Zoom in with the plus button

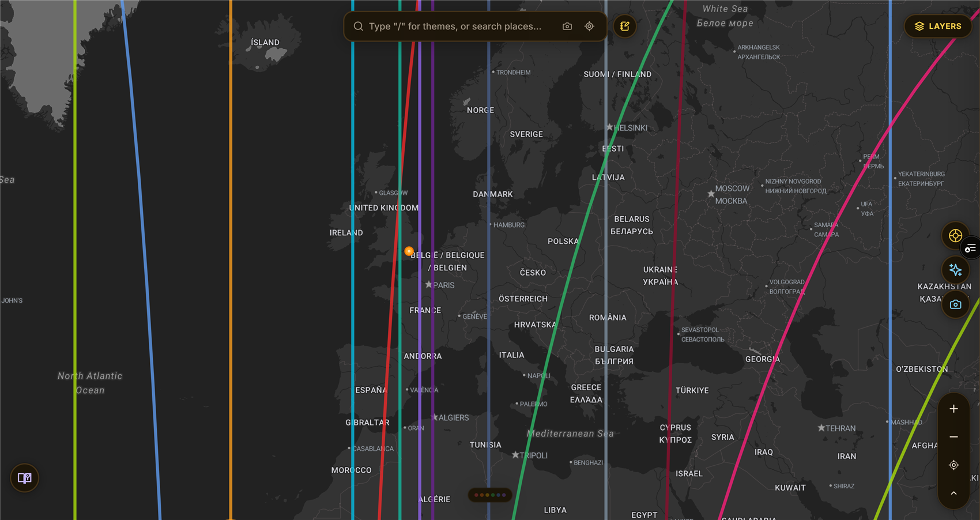pyautogui.click(x=953, y=409)
